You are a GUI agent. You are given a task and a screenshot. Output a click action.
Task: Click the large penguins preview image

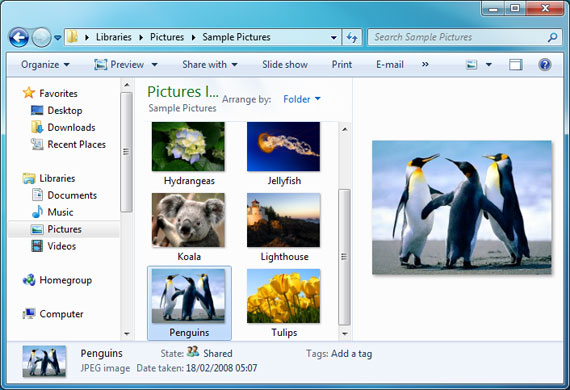click(462, 207)
